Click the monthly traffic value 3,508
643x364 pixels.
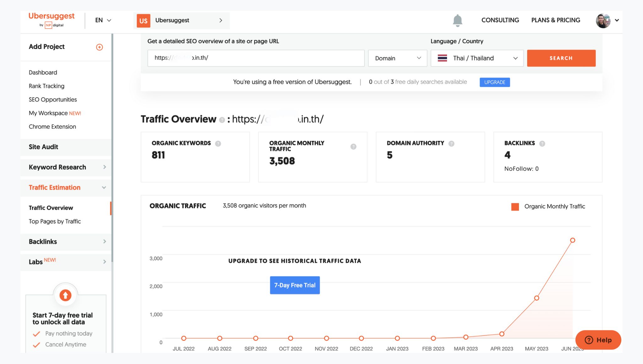coord(282,161)
